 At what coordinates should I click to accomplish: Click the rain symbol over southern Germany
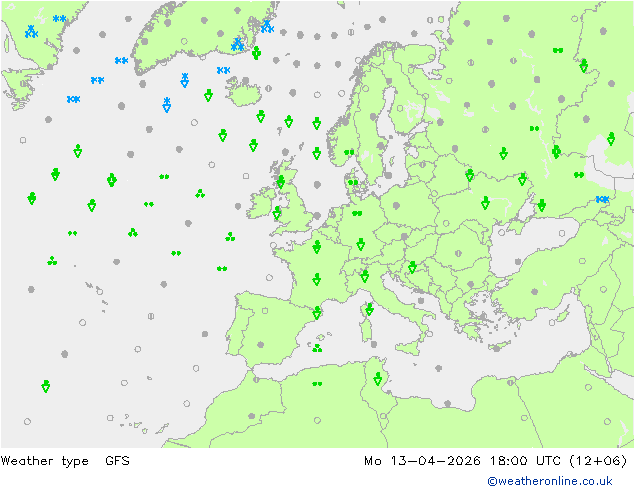tap(361, 244)
